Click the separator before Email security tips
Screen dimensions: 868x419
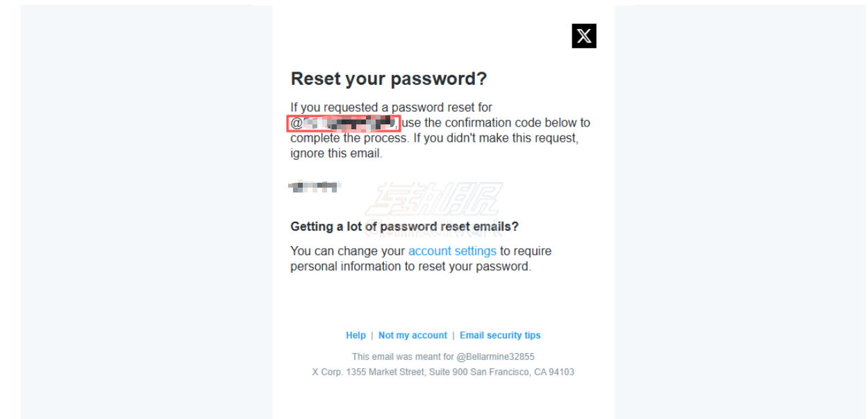click(x=453, y=335)
